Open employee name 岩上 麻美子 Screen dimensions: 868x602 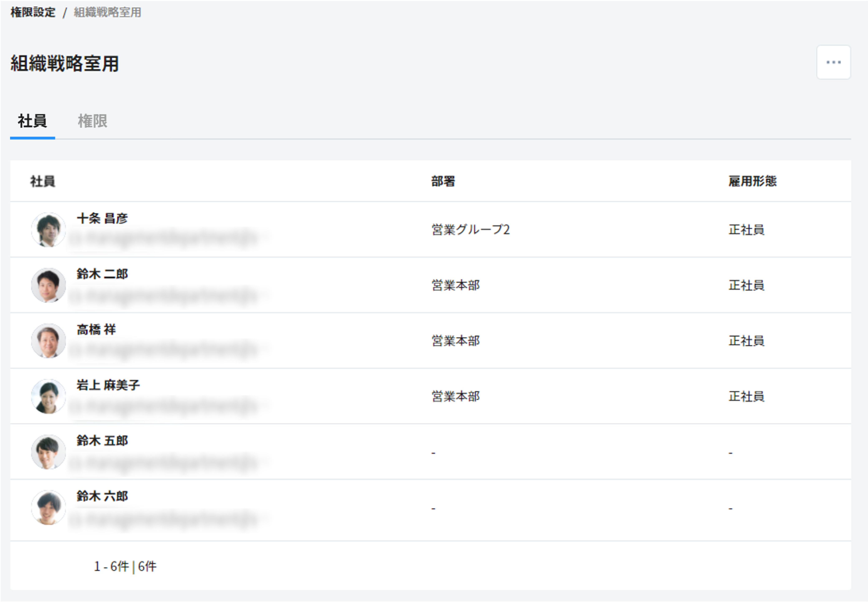[108, 385]
